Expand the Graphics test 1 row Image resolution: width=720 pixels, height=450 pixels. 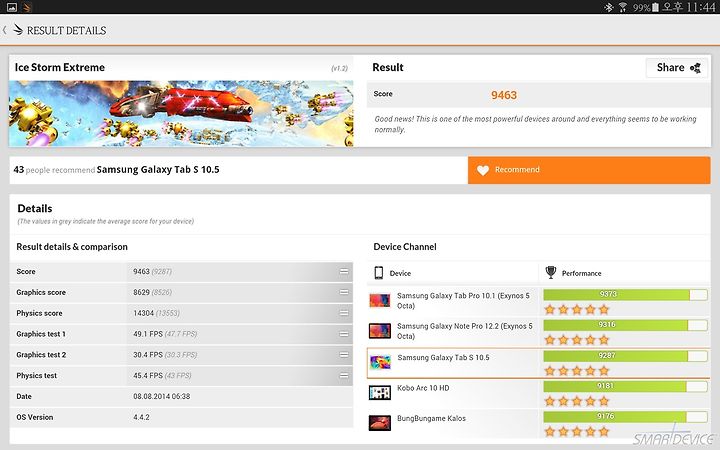[343, 334]
